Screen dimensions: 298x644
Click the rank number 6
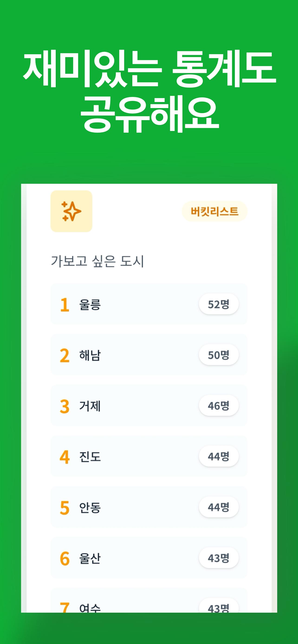click(65, 558)
